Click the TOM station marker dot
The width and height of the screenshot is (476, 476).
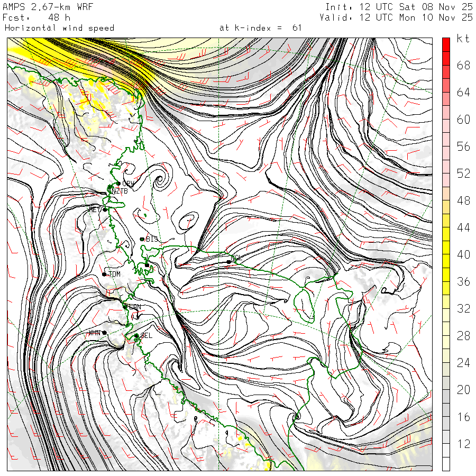pos(104,274)
